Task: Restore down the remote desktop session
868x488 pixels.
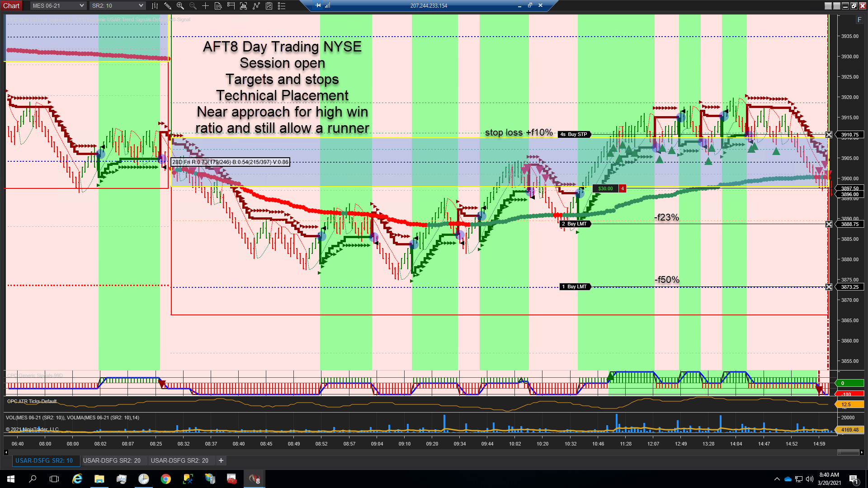Action: pyautogui.click(x=530, y=5)
